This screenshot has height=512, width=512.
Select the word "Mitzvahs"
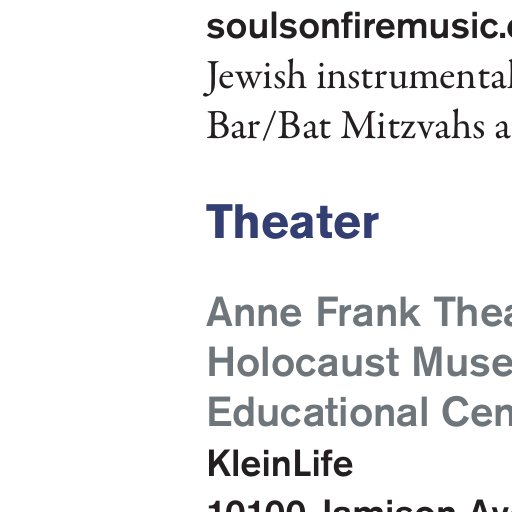pyautogui.click(x=412, y=126)
